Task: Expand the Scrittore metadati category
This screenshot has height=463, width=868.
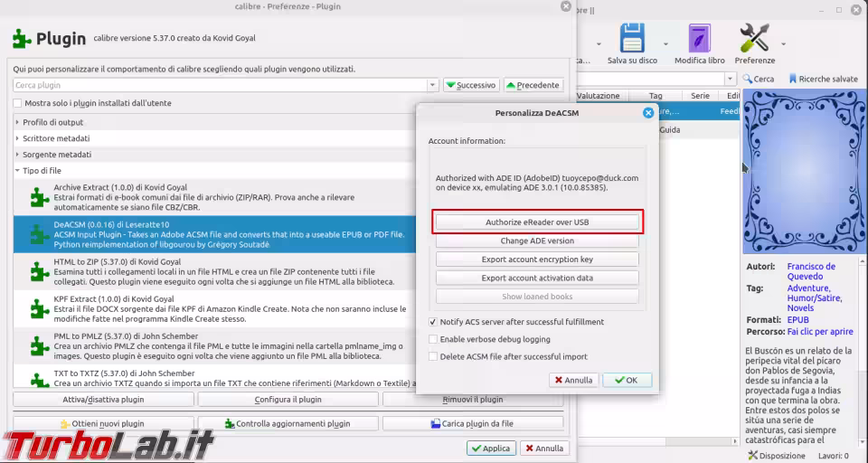Action: (x=17, y=138)
